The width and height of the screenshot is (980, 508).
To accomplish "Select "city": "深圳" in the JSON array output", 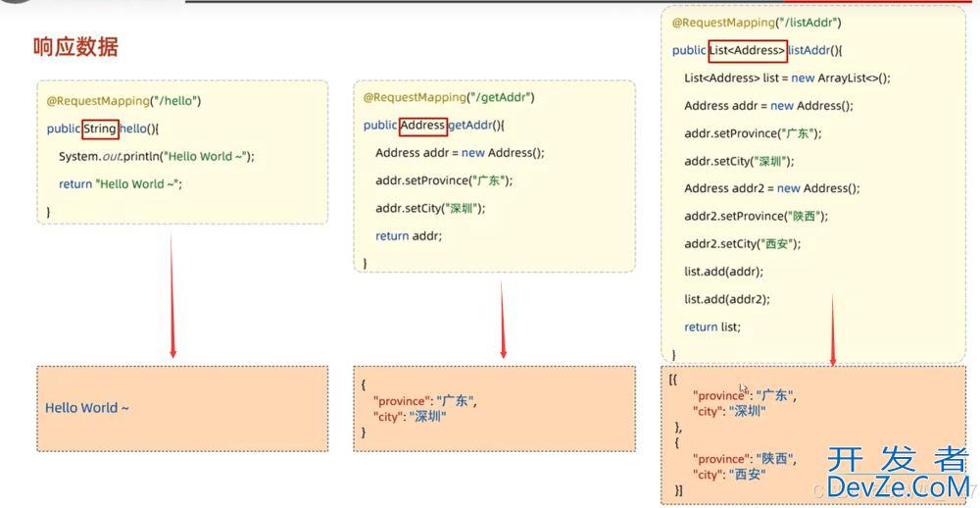I will coord(729,412).
